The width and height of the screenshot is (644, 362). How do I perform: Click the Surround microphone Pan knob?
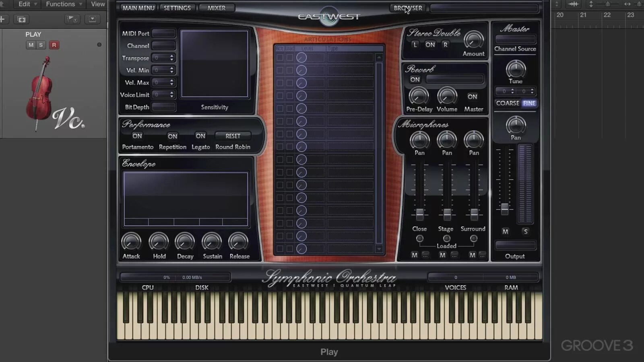[474, 140]
